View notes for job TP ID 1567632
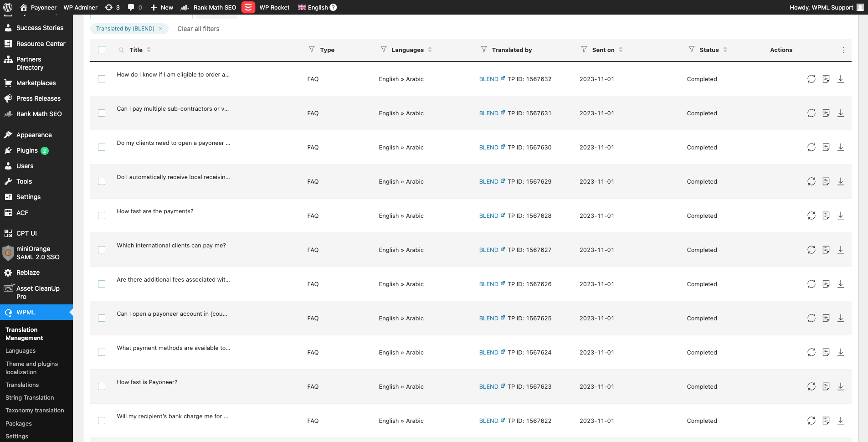The image size is (868, 442). click(826, 79)
